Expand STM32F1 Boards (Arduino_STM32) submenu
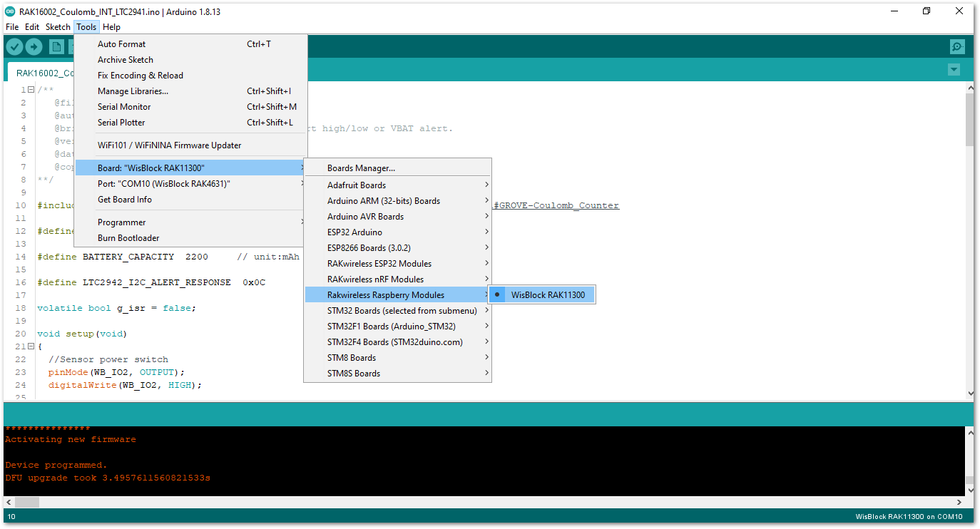This screenshot has width=980, height=529. point(397,327)
